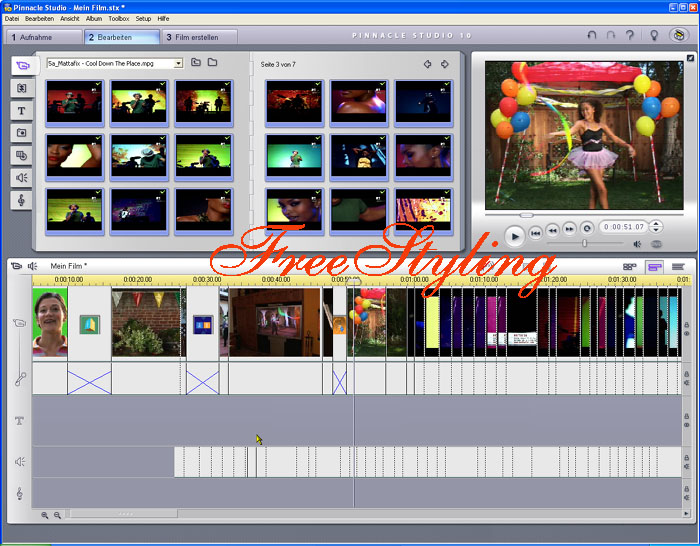Lock the title overlay track padlock
The image size is (700, 546).
click(x=687, y=416)
